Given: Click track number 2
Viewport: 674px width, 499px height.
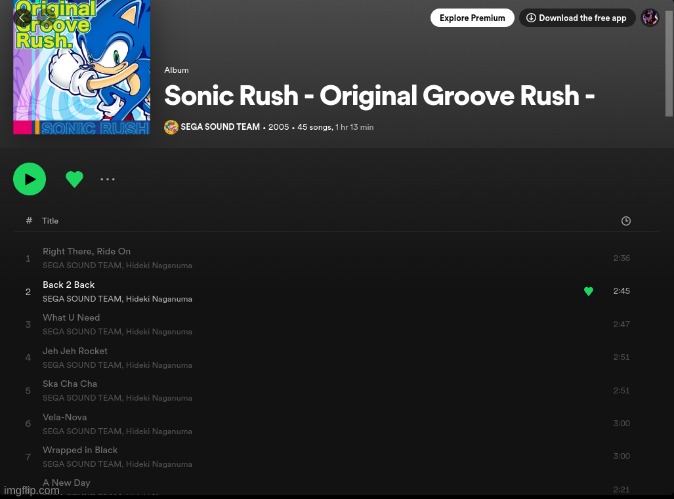Looking at the screenshot, I should coord(28,292).
